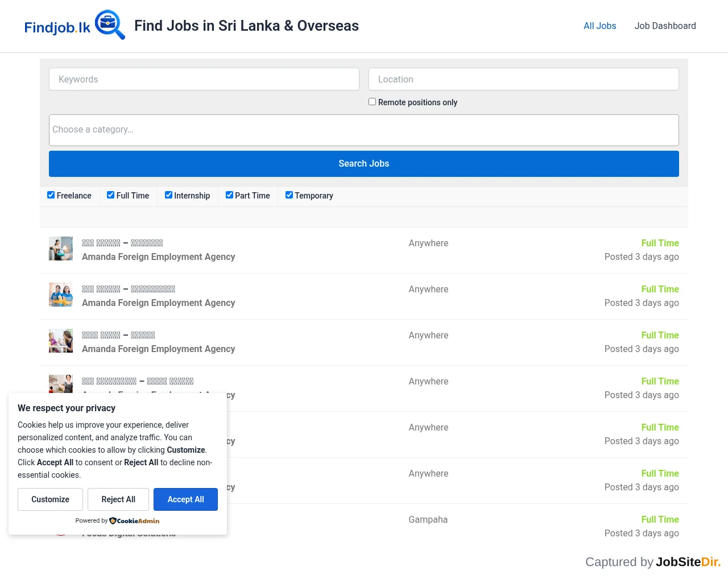Click the Find Jobs in Sri Lanka & Overseas title
The height and width of the screenshot is (579, 728).
246,26
